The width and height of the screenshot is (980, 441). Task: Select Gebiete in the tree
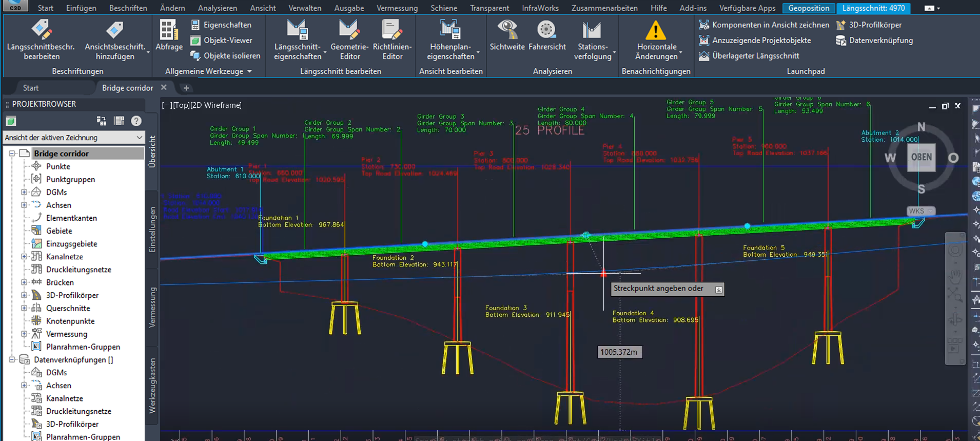[59, 231]
